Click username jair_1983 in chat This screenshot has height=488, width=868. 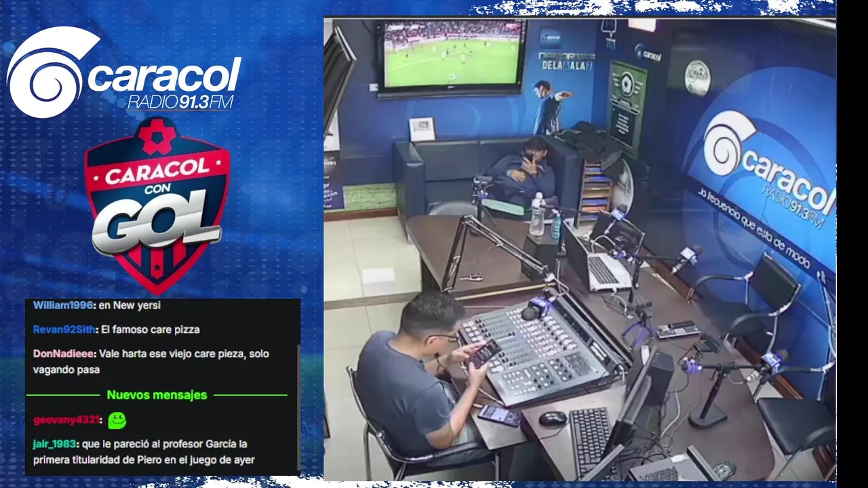(54, 444)
